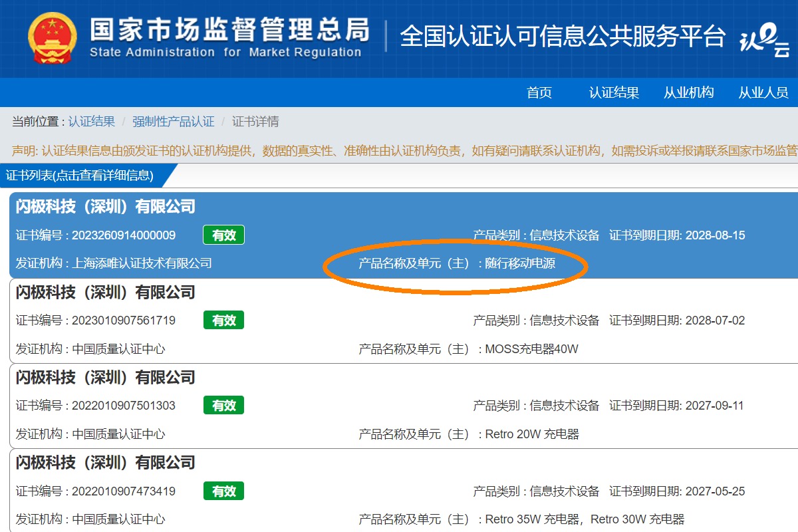Click 随行移动电源 product name
The width and height of the screenshot is (798, 532).
coord(520,263)
